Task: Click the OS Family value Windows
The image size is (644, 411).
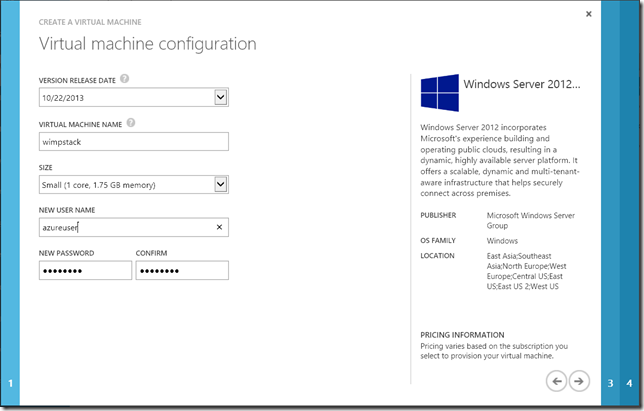Action: (502, 241)
